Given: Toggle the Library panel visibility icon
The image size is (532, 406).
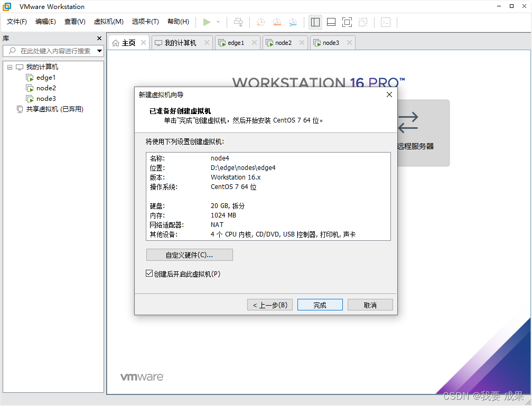Looking at the screenshot, I should pos(315,22).
